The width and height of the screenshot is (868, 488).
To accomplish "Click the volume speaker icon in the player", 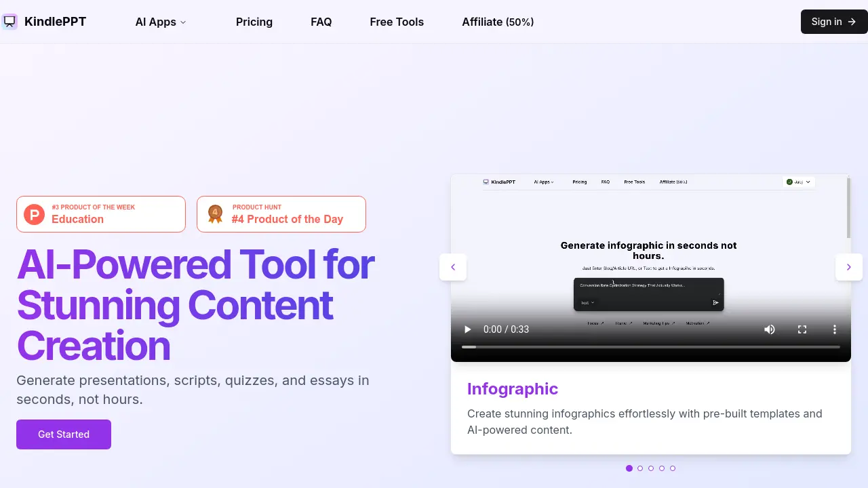I will 770,329.
